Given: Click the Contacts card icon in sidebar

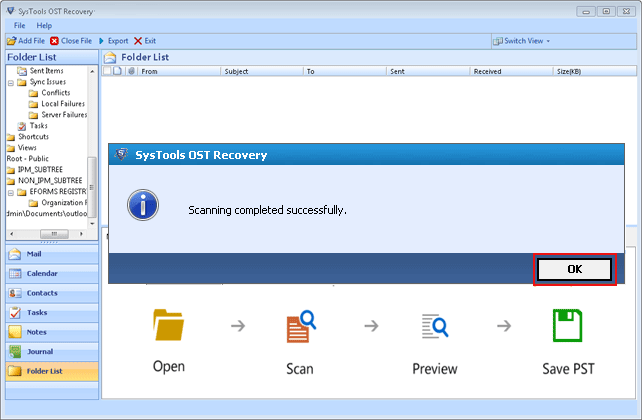Looking at the screenshot, I should (15, 293).
